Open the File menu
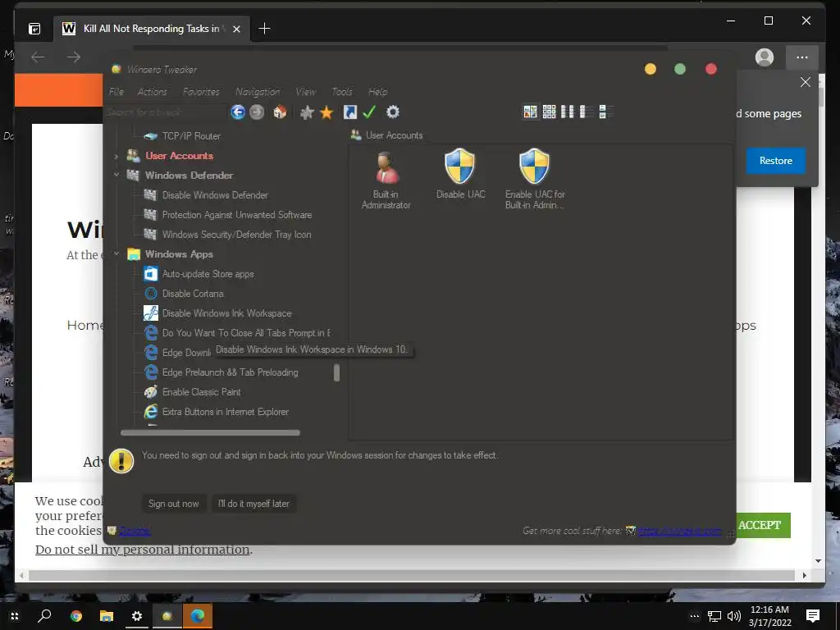This screenshot has width=840, height=630. point(116,92)
